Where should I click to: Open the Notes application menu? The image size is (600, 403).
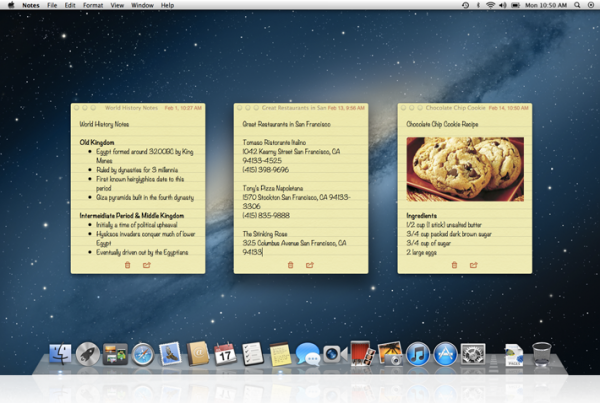point(31,5)
